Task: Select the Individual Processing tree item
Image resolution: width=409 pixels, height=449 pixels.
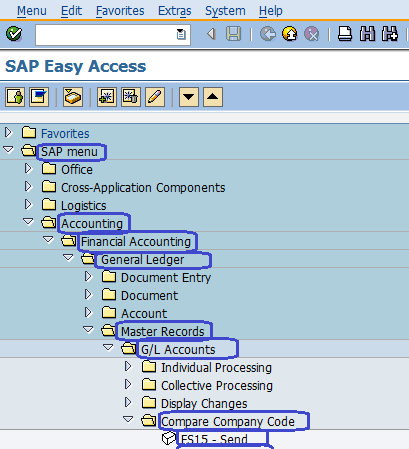Action: pos(216,368)
